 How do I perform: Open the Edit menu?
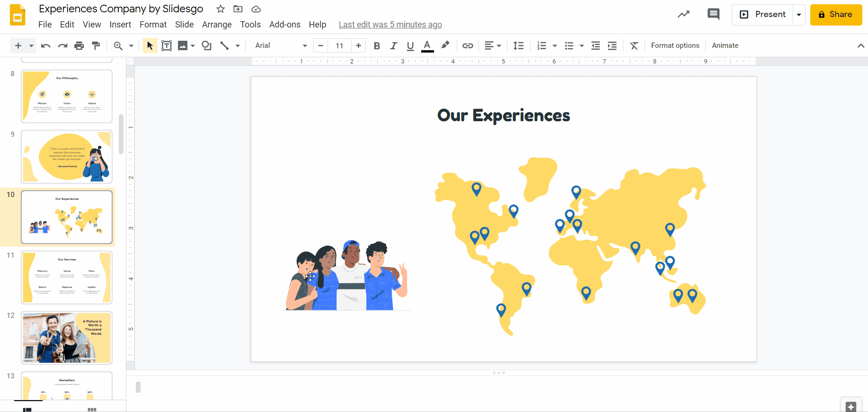pos(67,25)
